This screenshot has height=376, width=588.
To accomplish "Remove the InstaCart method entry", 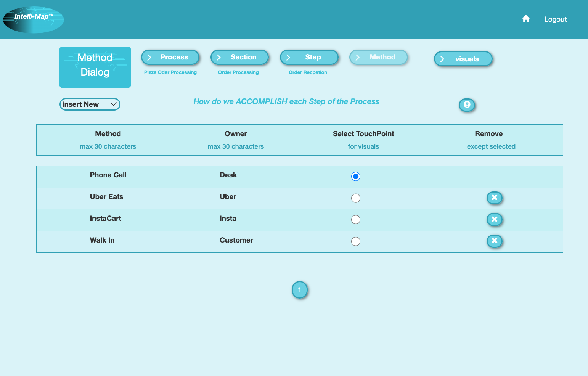I will click(x=494, y=220).
